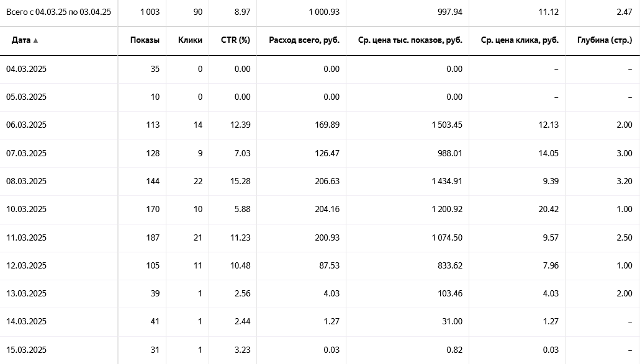Click the 20.42 average click price cell
This screenshot has height=364, width=640.
pyautogui.click(x=548, y=209)
